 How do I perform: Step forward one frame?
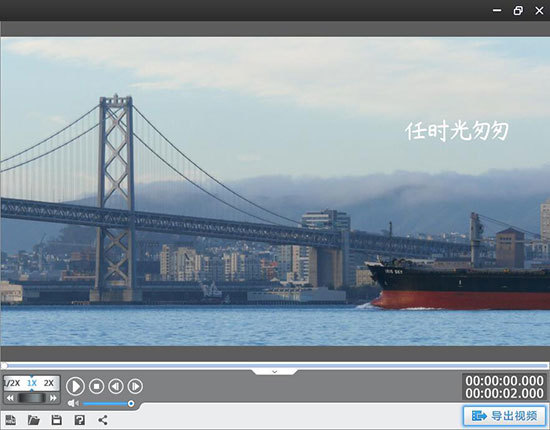click(135, 386)
